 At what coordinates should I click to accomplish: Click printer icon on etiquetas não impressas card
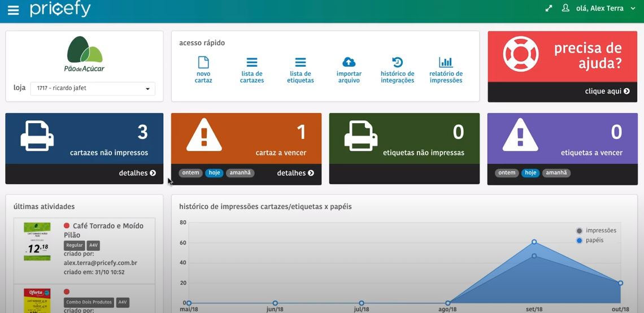click(x=360, y=136)
